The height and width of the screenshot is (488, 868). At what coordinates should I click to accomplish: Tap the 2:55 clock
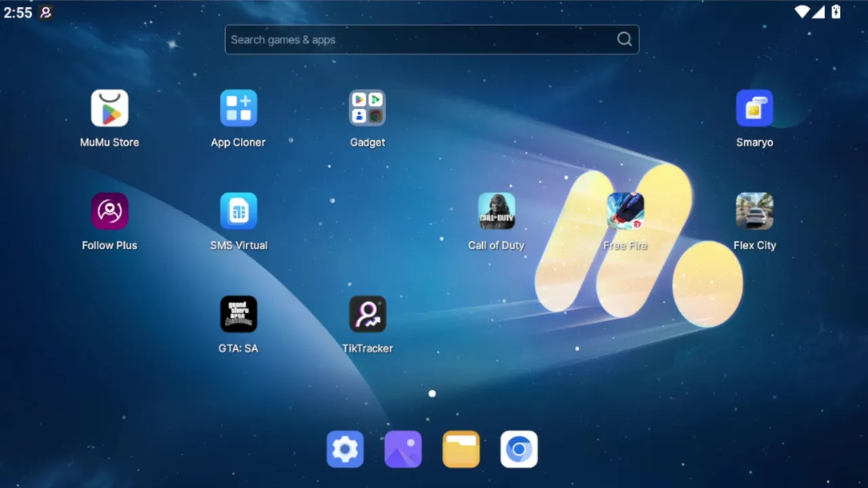click(x=18, y=12)
